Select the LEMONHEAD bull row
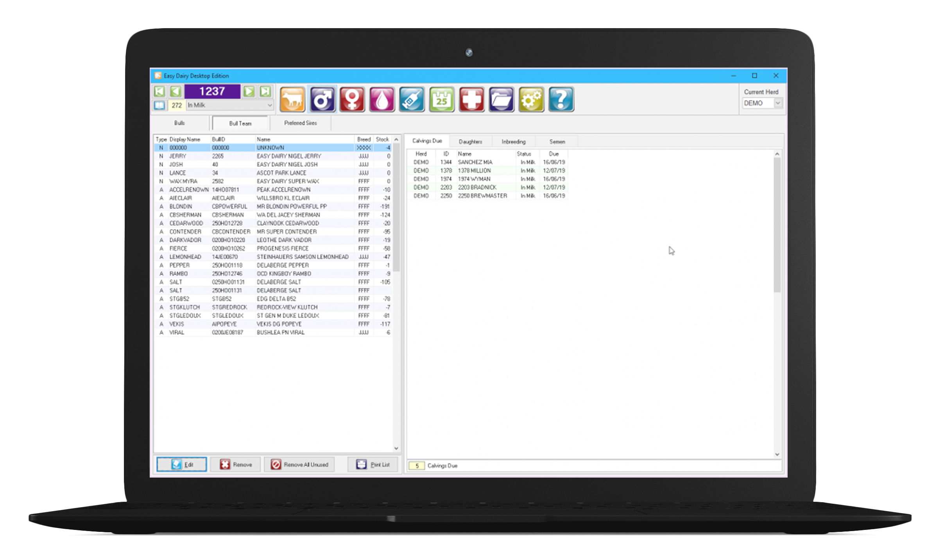The width and height of the screenshot is (951, 560). [x=273, y=257]
